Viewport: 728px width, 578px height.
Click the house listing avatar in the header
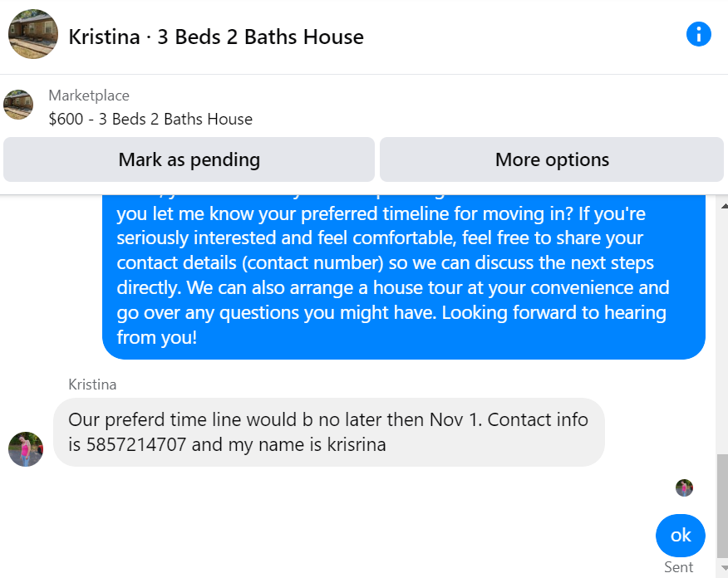point(33,35)
